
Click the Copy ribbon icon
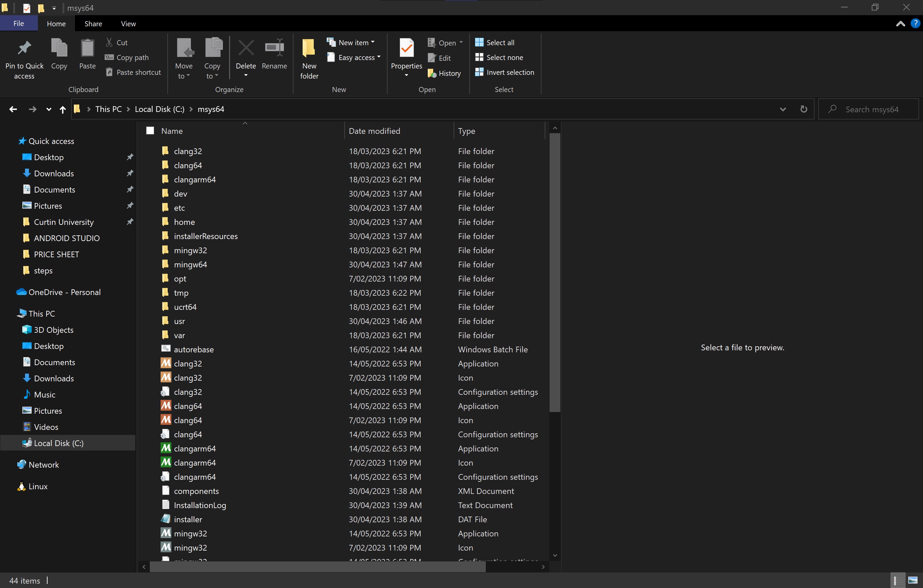coord(59,48)
